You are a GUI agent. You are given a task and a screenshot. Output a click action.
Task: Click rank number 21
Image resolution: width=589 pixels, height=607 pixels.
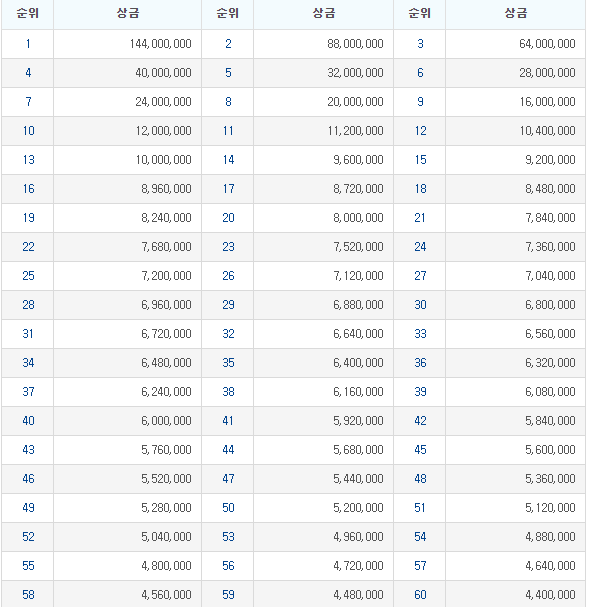point(420,218)
